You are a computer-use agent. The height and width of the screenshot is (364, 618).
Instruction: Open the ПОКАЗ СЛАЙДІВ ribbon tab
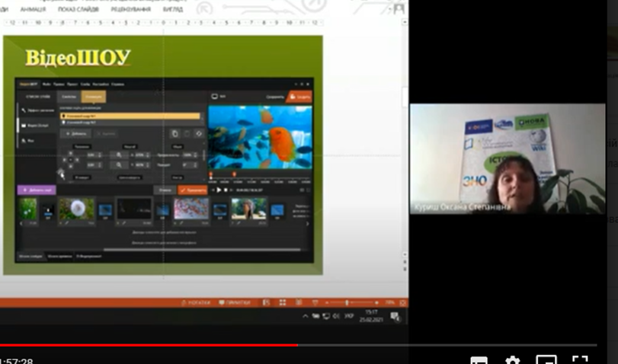[x=78, y=9]
